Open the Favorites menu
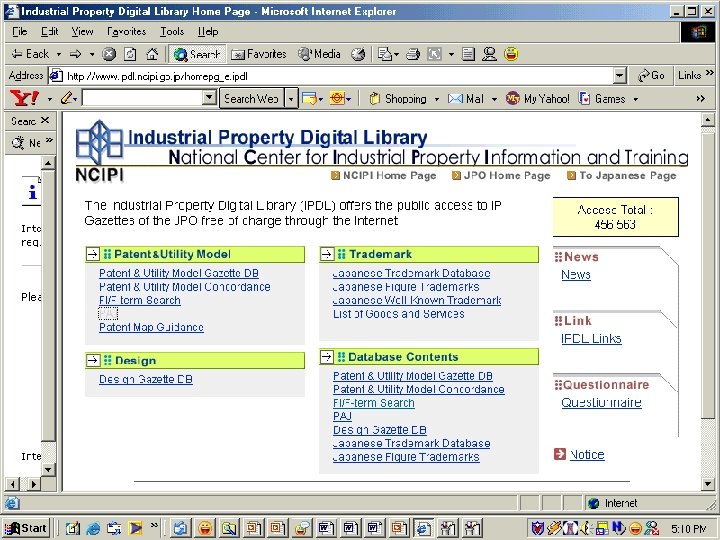 [x=126, y=31]
